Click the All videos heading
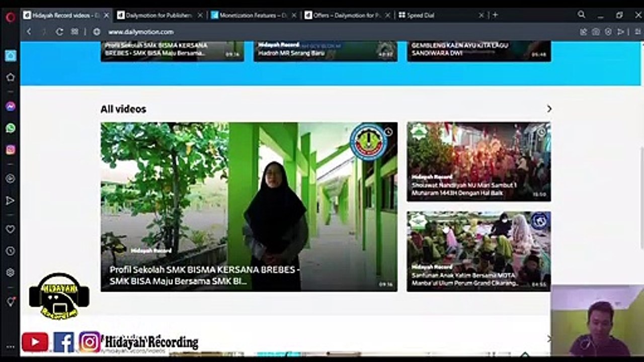This screenshot has width=644, height=362. [x=123, y=109]
